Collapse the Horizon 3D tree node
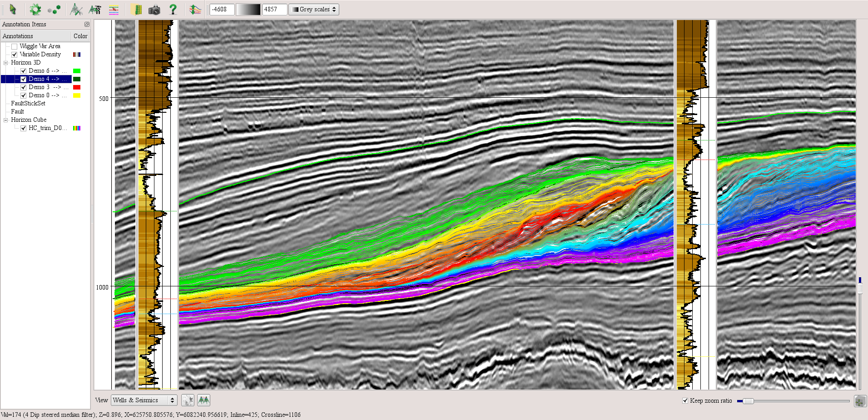This screenshot has width=868, height=420. tap(6, 63)
